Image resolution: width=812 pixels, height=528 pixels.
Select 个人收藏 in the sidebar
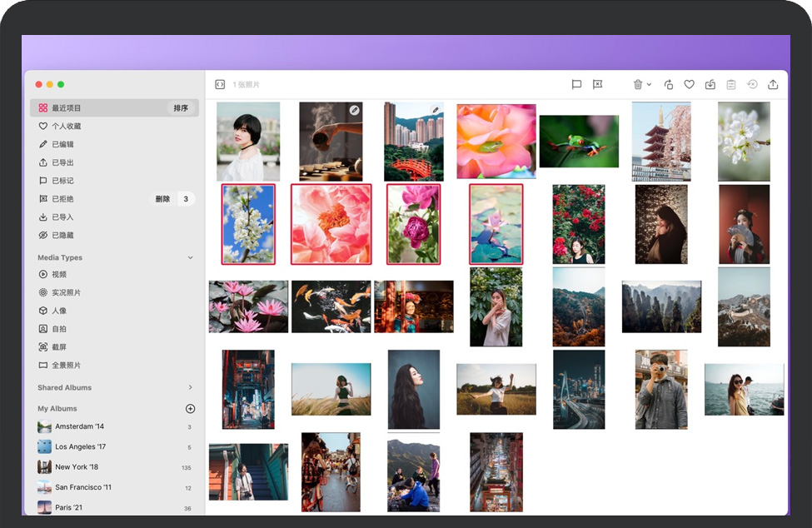pos(66,127)
